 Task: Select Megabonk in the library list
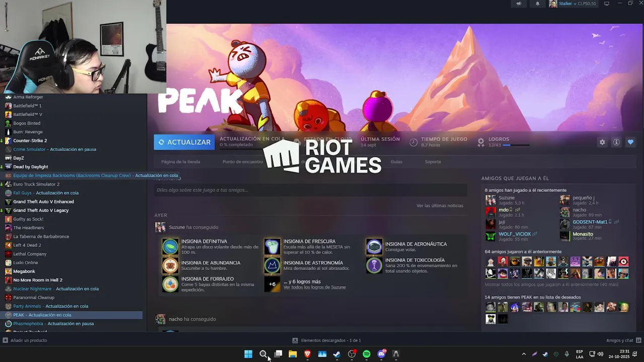pos(24,271)
